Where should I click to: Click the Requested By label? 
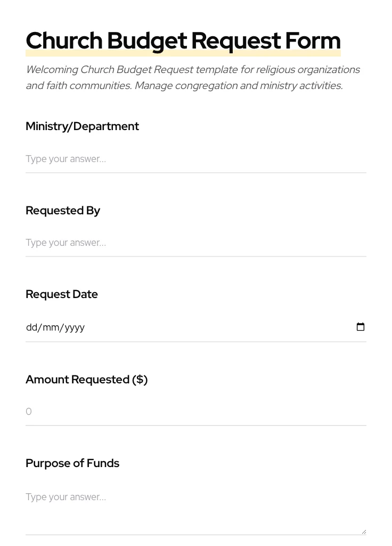[x=63, y=211]
